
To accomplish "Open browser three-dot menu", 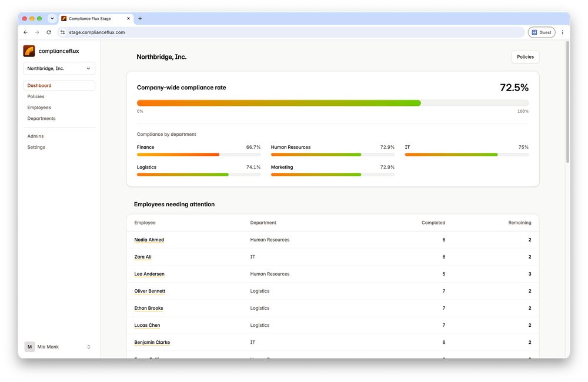I will (562, 32).
